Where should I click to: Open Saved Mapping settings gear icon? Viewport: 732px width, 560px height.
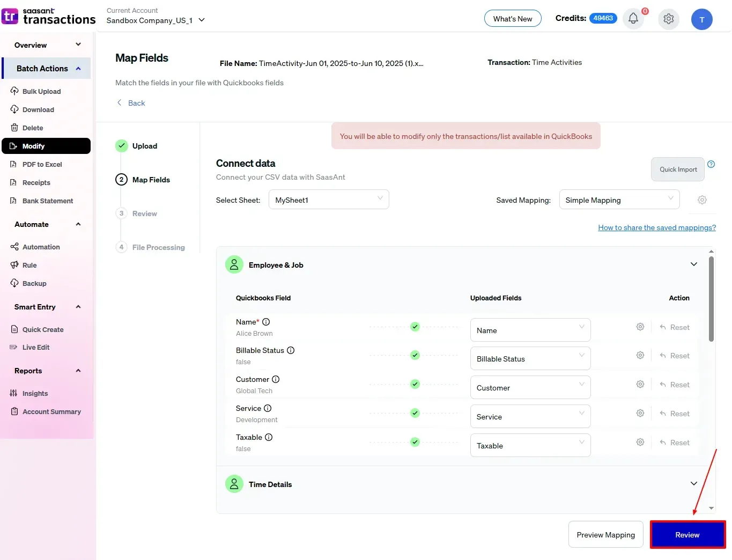[702, 200]
